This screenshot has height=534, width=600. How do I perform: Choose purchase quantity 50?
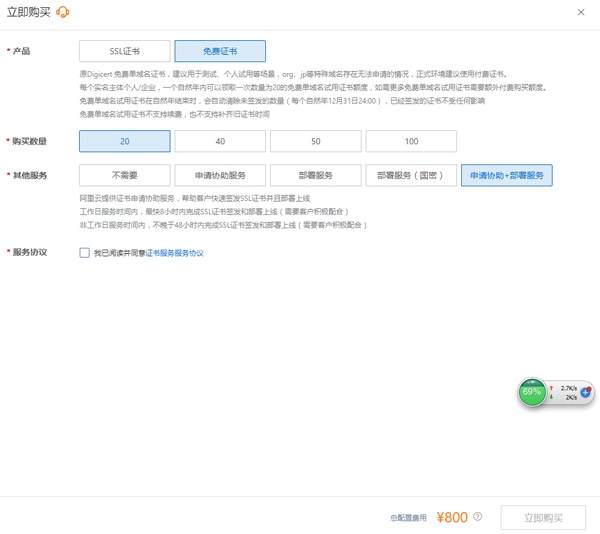(316, 142)
